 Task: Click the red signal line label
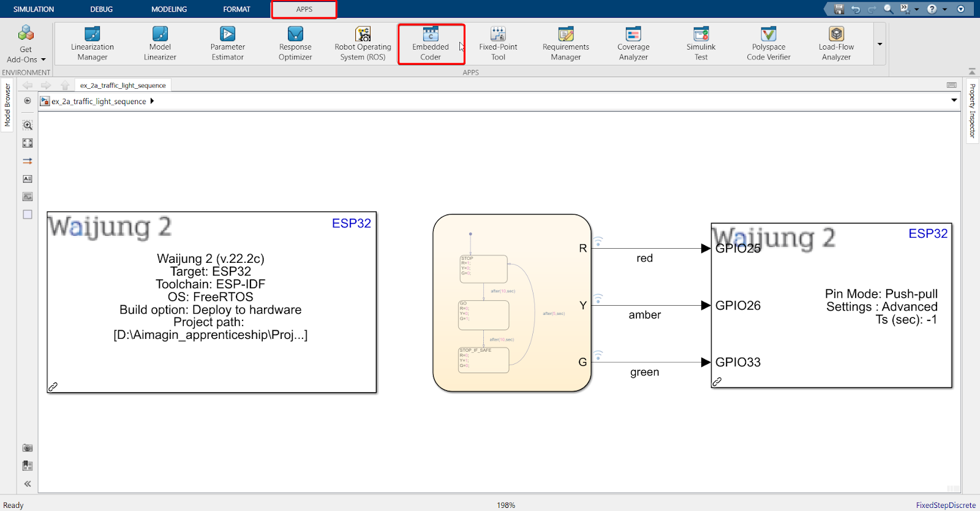click(x=644, y=258)
